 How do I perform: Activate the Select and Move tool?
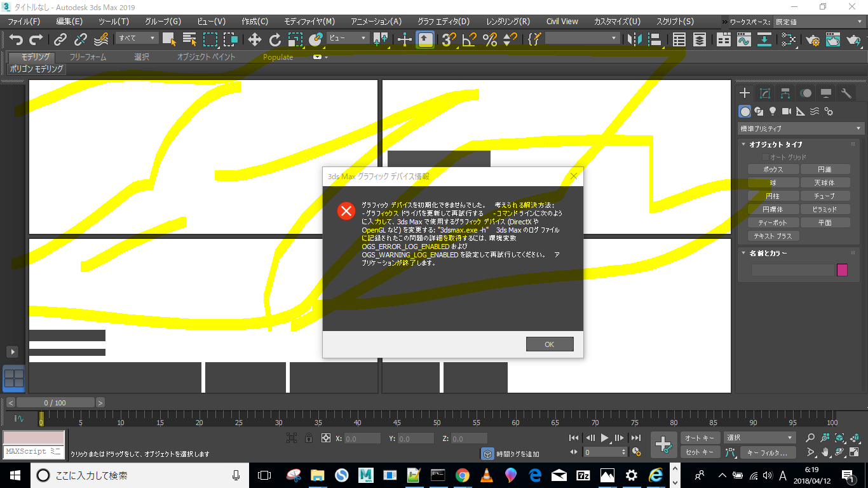coord(255,39)
